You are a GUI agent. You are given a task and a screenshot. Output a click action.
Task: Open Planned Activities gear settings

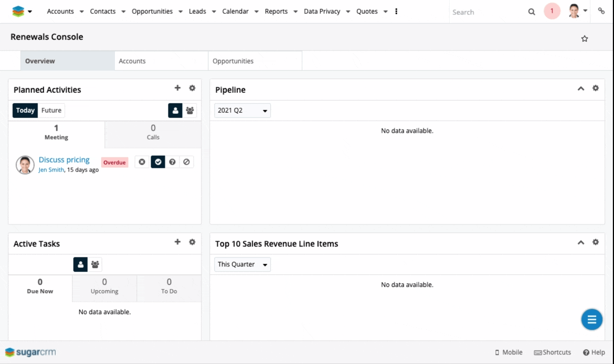pos(192,88)
